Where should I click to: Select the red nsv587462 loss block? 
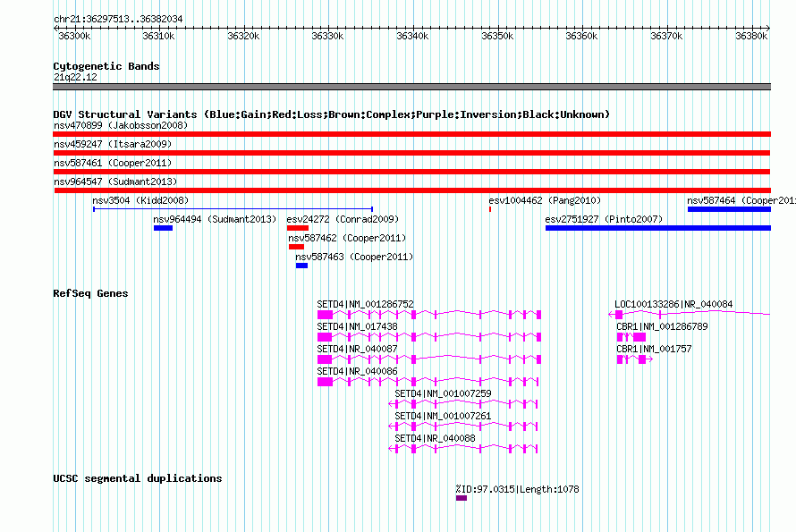[x=296, y=247]
